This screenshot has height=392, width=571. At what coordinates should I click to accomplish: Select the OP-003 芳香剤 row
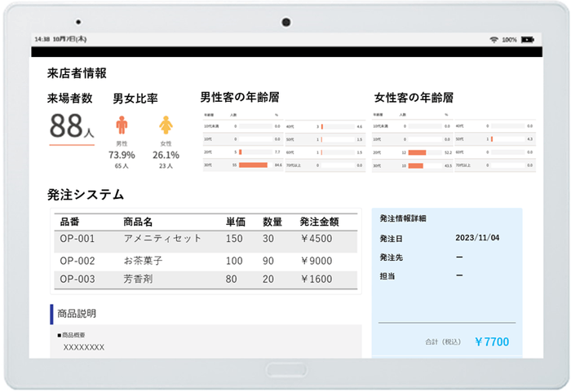pos(204,279)
